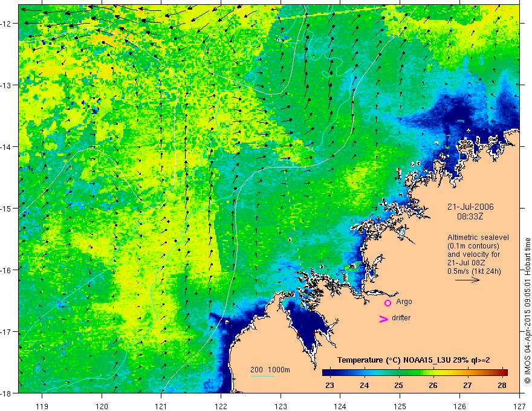Viewport: 532px width, 411px height.
Task: Click the latitude axis label -18
Action: 7,393
